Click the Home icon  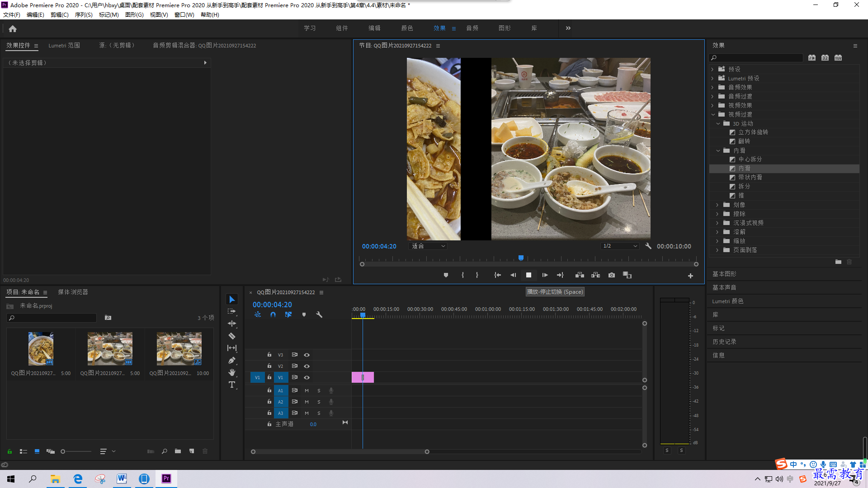tap(13, 28)
